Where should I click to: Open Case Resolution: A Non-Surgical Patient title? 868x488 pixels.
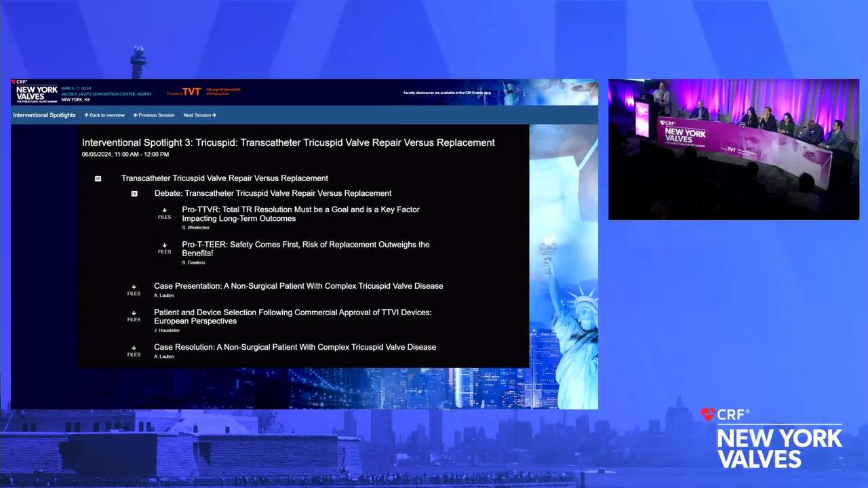295,347
